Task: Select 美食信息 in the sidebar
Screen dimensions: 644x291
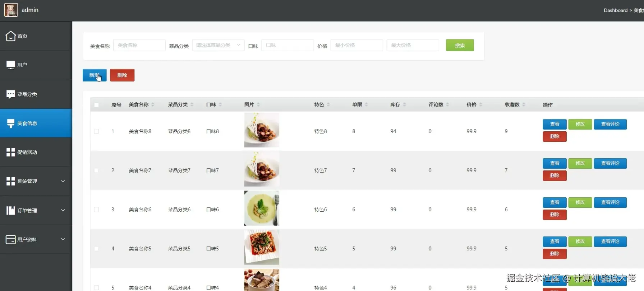Action: [x=36, y=123]
